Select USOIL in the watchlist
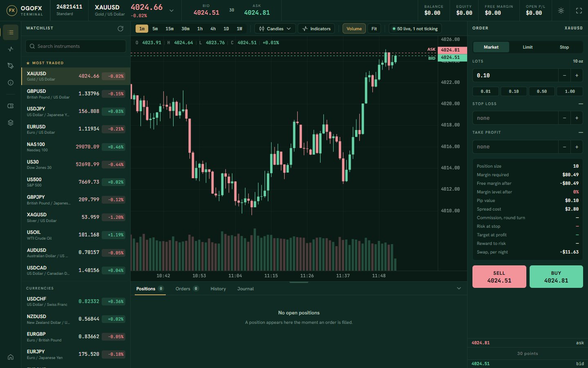 point(76,235)
